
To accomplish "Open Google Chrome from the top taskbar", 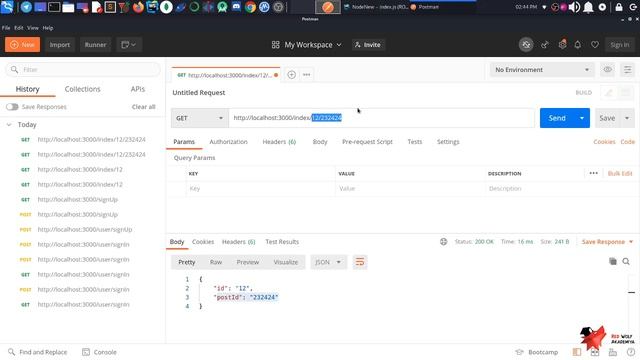I will click(x=250, y=7).
